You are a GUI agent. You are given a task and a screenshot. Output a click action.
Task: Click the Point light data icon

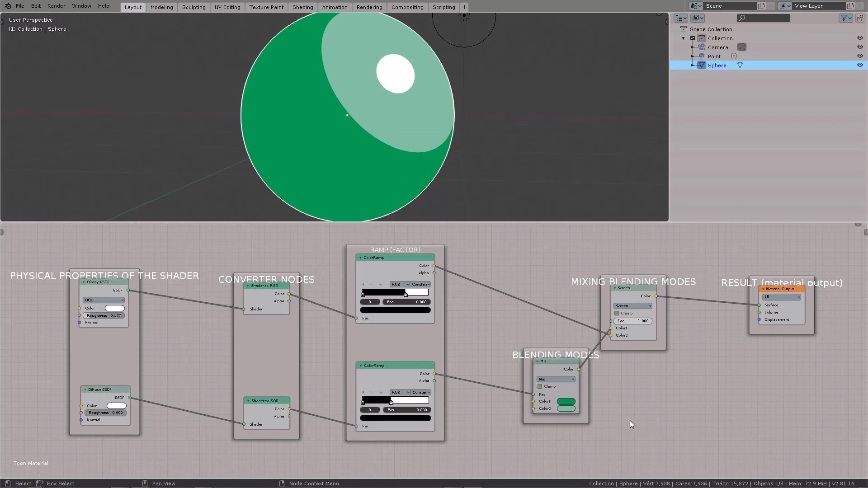734,56
